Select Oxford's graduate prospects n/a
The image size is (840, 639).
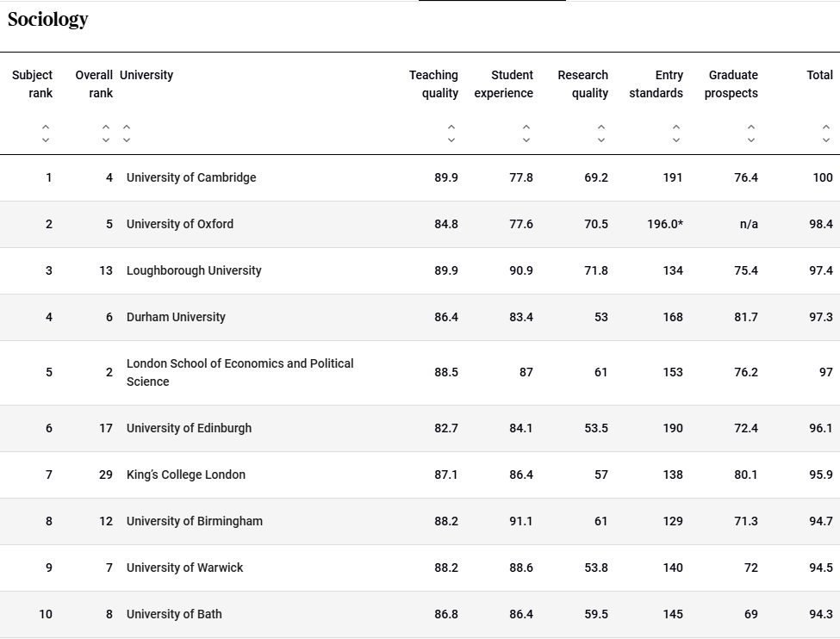(x=749, y=224)
